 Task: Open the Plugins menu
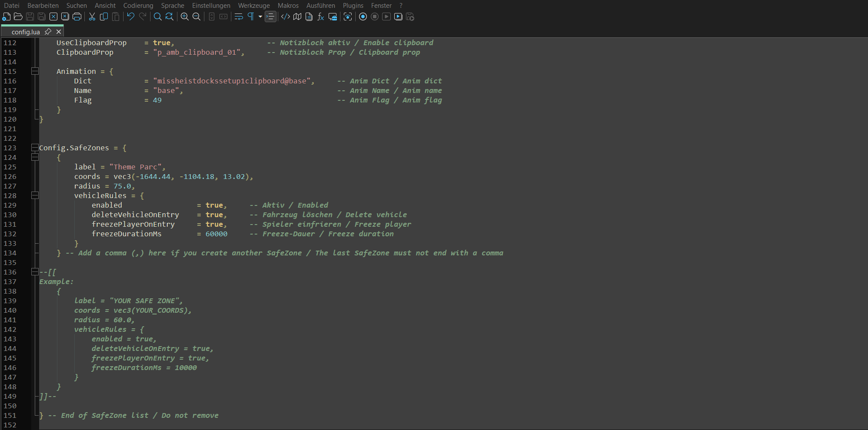(x=353, y=6)
